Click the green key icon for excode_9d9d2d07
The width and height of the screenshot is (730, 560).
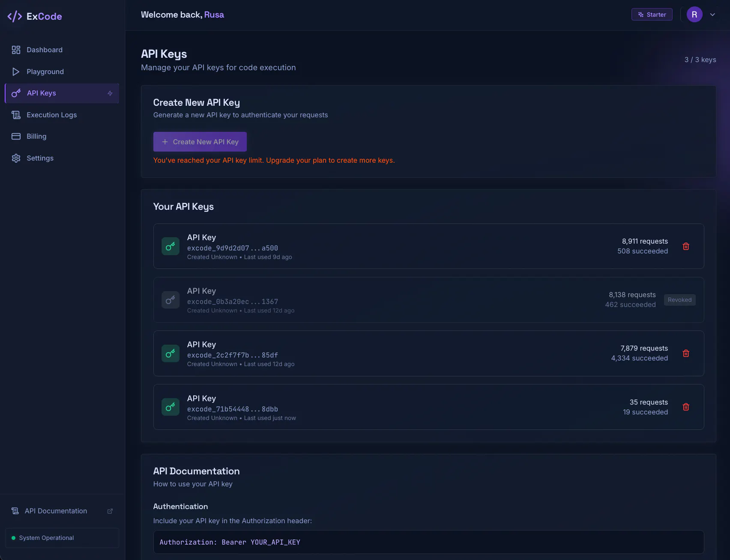(x=171, y=246)
